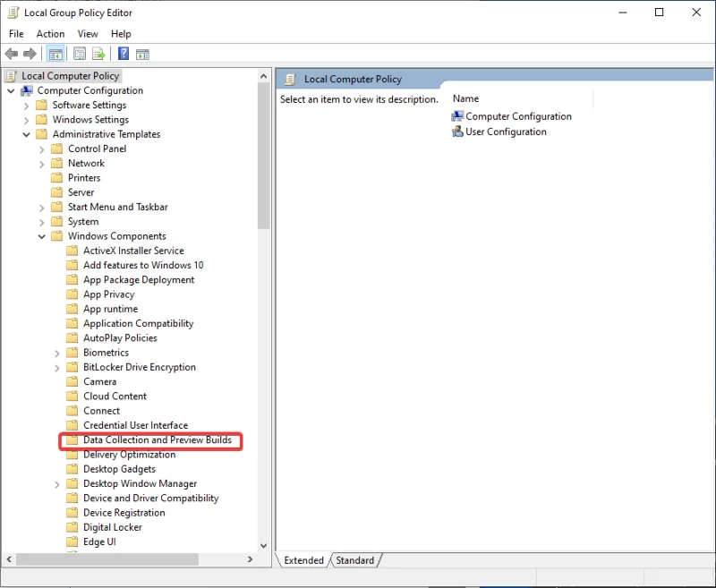
Task: Click the Software Settings folder icon
Action: click(41, 105)
